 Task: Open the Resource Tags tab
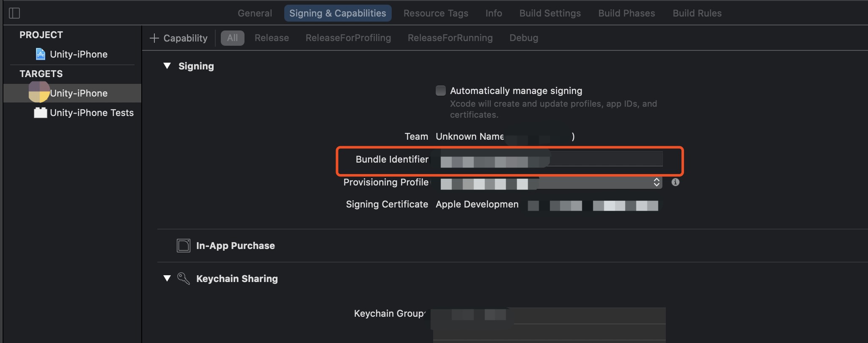(436, 13)
